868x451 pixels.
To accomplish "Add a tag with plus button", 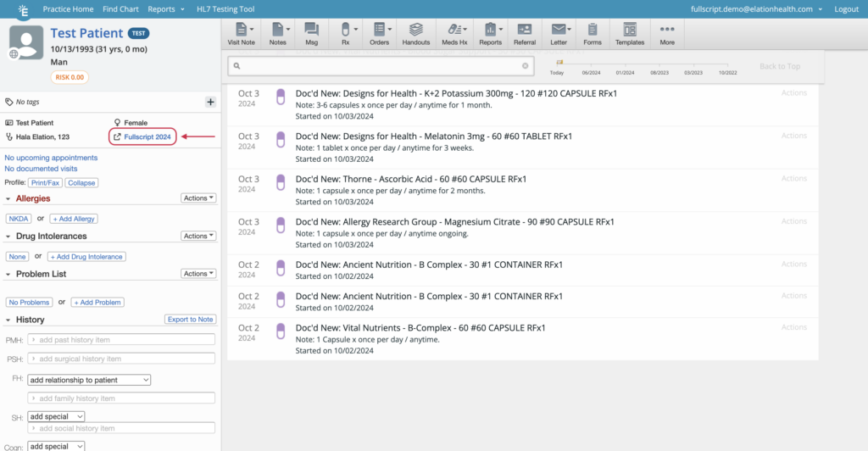I will tap(210, 102).
